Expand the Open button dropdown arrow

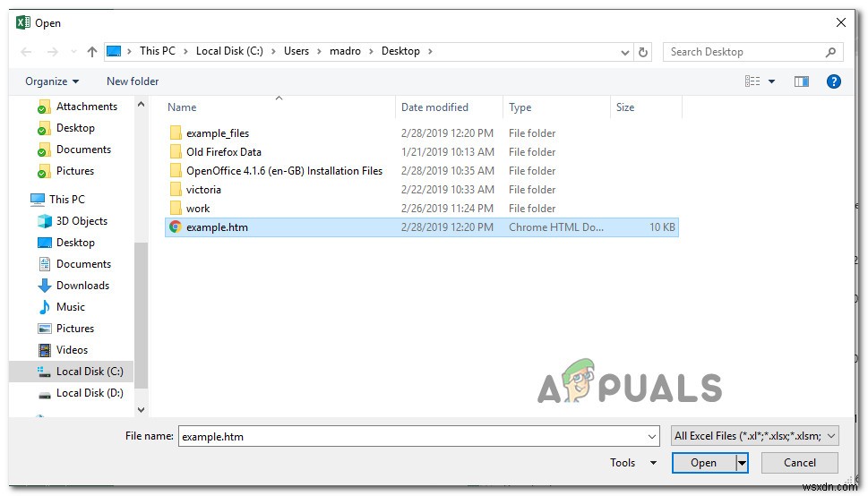[742, 463]
